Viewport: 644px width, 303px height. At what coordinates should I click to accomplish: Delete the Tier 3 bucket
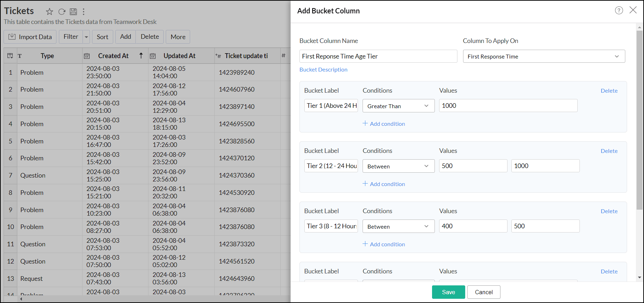609,211
